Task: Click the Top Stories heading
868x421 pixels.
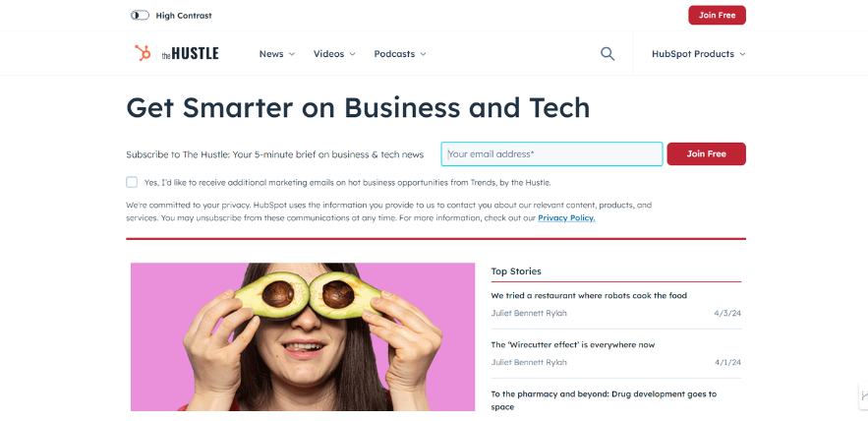Action: coord(516,271)
